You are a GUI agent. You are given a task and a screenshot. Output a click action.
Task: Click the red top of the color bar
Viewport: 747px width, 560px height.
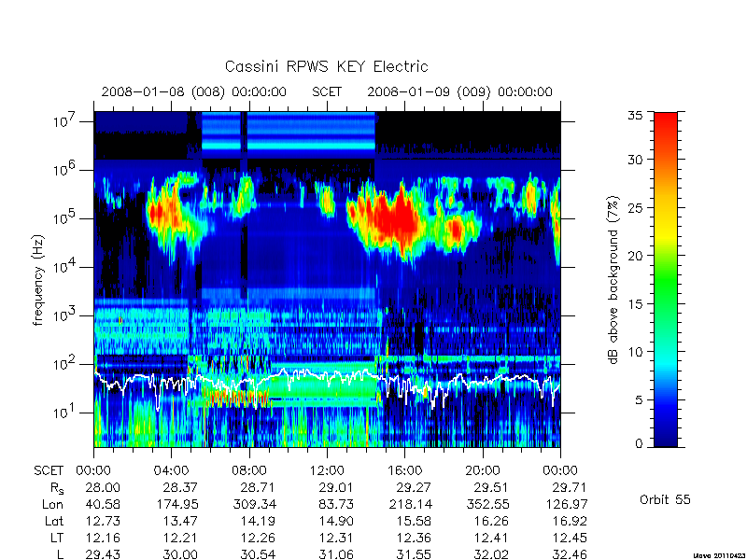(666, 124)
